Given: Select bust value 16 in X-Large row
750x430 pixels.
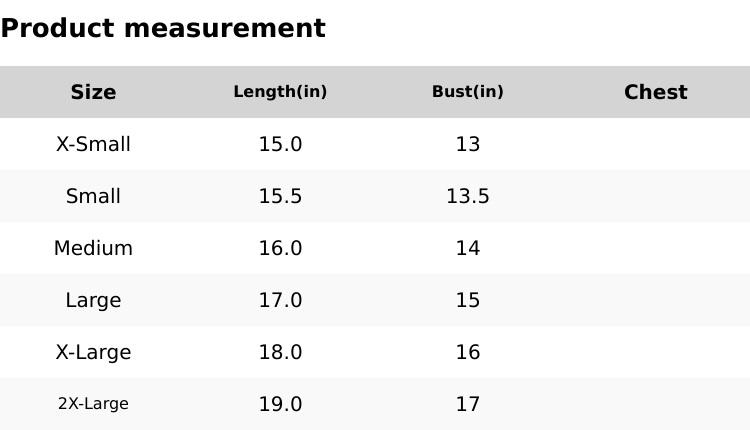Looking at the screenshot, I should pos(467,352).
